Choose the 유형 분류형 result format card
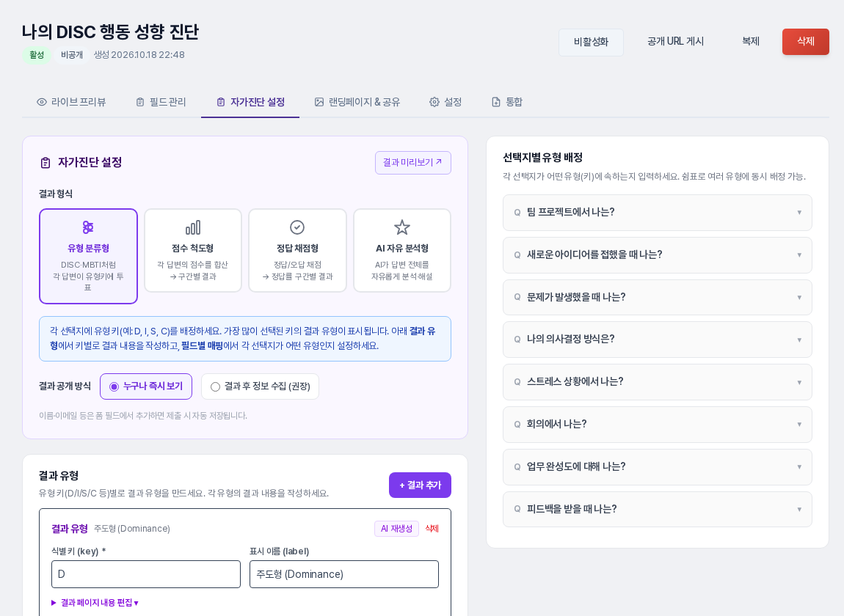 (x=88, y=256)
